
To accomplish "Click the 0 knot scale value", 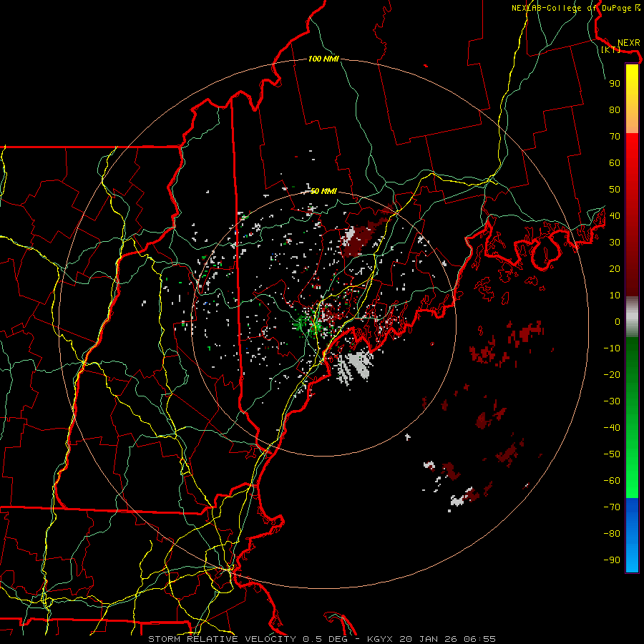I will click(x=618, y=322).
